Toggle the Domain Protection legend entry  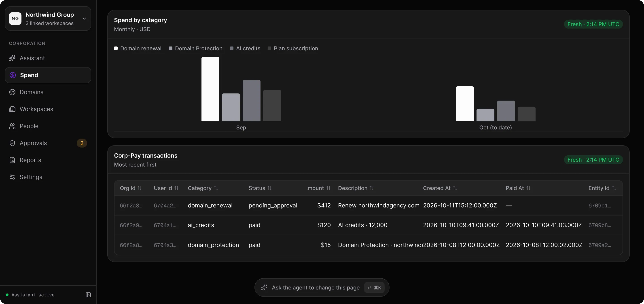click(195, 49)
